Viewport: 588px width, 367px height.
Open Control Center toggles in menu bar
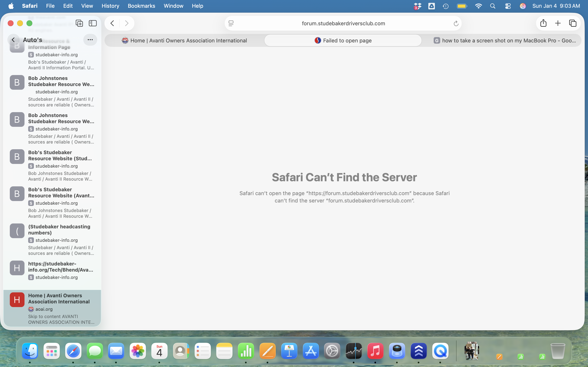point(508,6)
